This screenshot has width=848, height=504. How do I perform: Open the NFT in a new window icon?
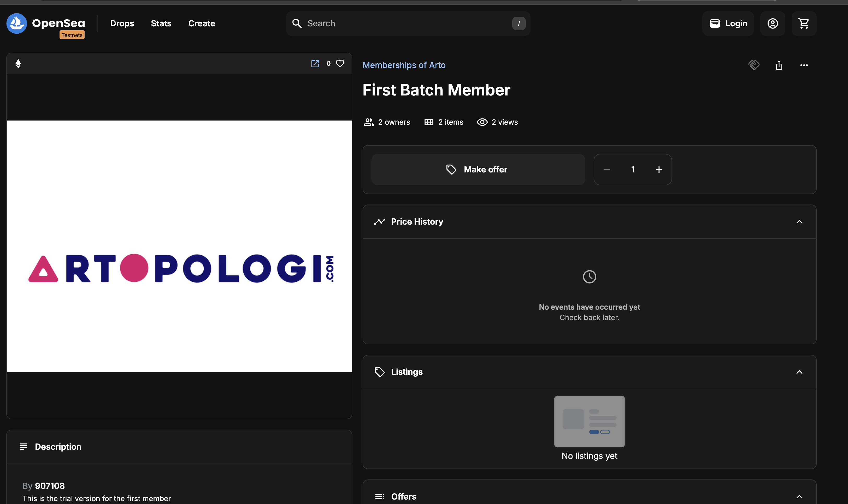tap(315, 63)
